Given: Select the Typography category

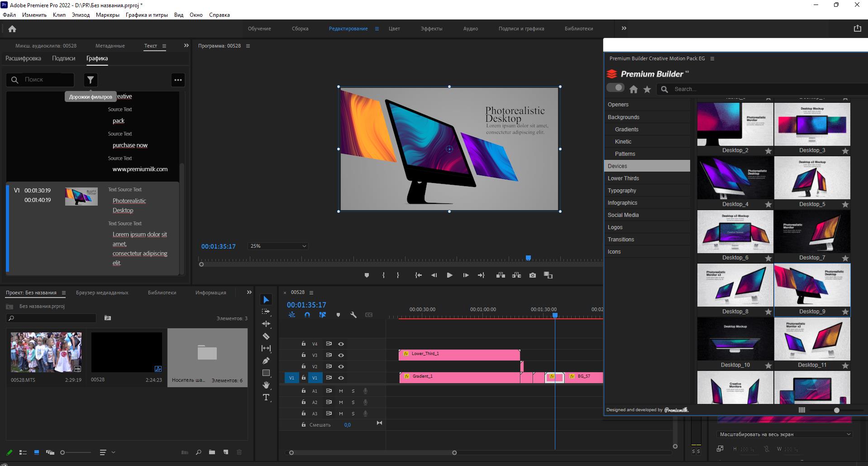Looking at the screenshot, I should pos(647,191).
